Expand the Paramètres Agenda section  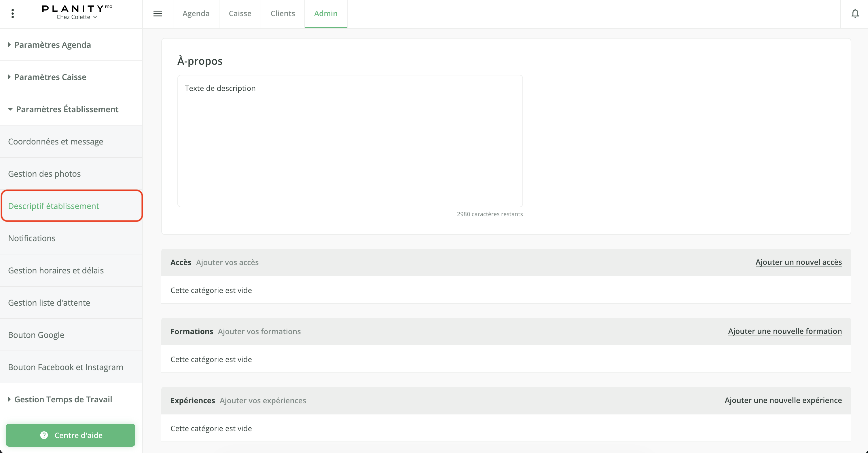click(53, 45)
